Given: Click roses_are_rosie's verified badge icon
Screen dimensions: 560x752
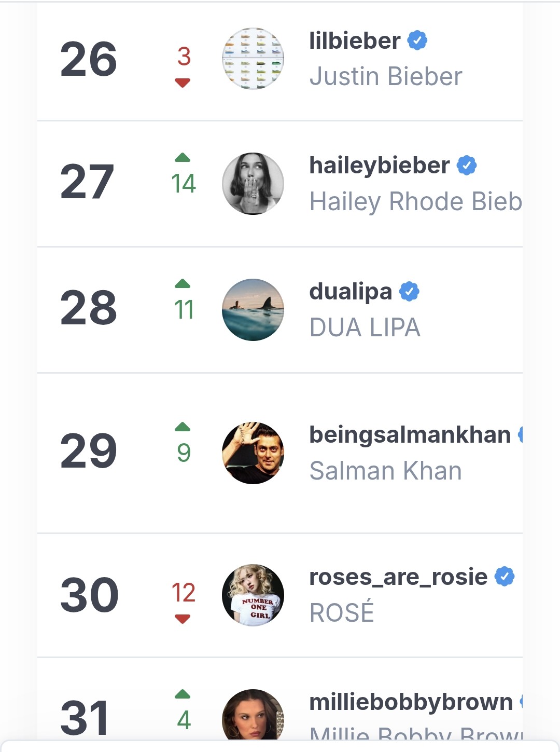Looking at the screenshot, I should pyautogui.click(x=505, y=577).
